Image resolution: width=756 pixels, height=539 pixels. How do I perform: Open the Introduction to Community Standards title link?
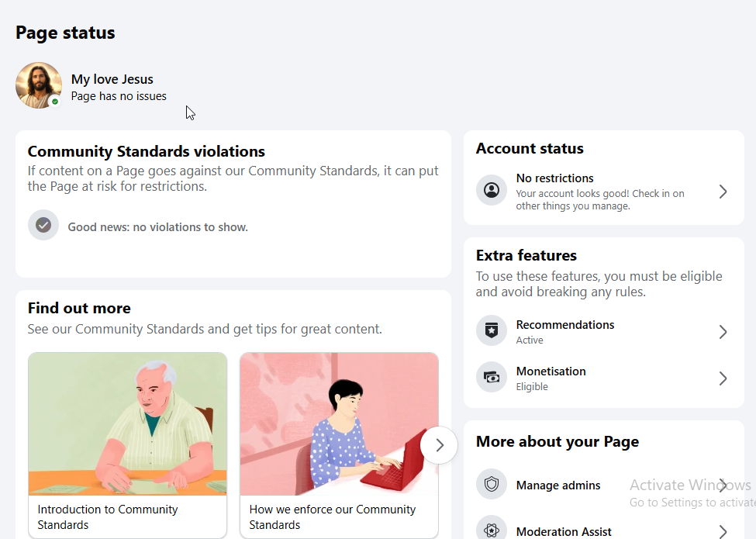coord(108,517)
